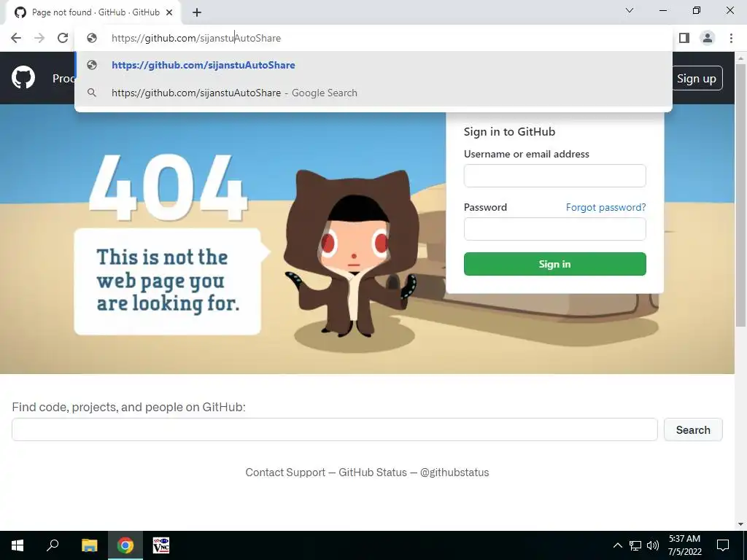Choose the Google Search suggestion row
Image resolution: width=747 pixels, height=560 pixels.
click(373, 93)
